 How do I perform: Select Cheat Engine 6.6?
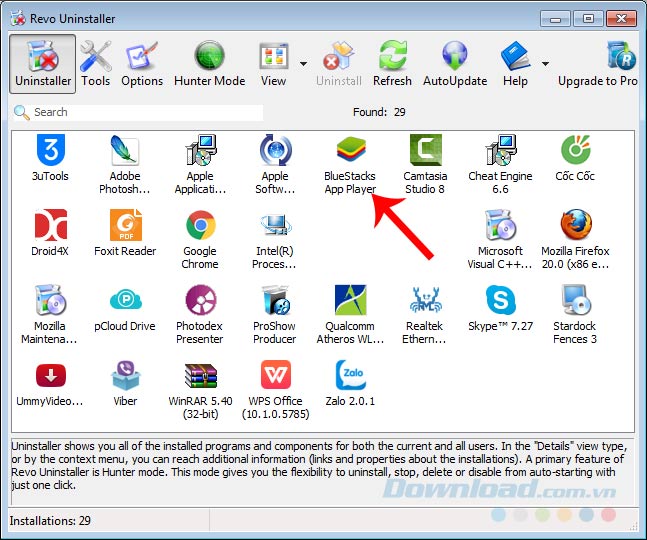(x=500, y=164)
